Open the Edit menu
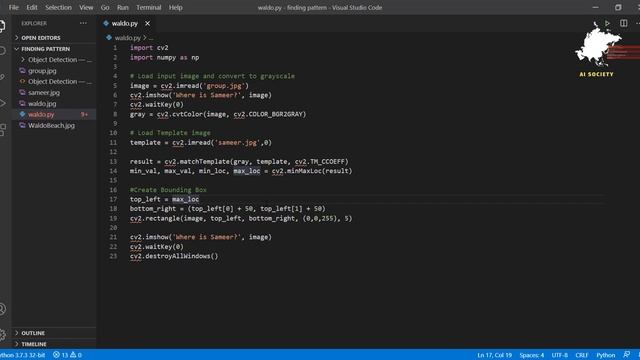The height and width of the screenshot is (360, 640). [32, 7]
